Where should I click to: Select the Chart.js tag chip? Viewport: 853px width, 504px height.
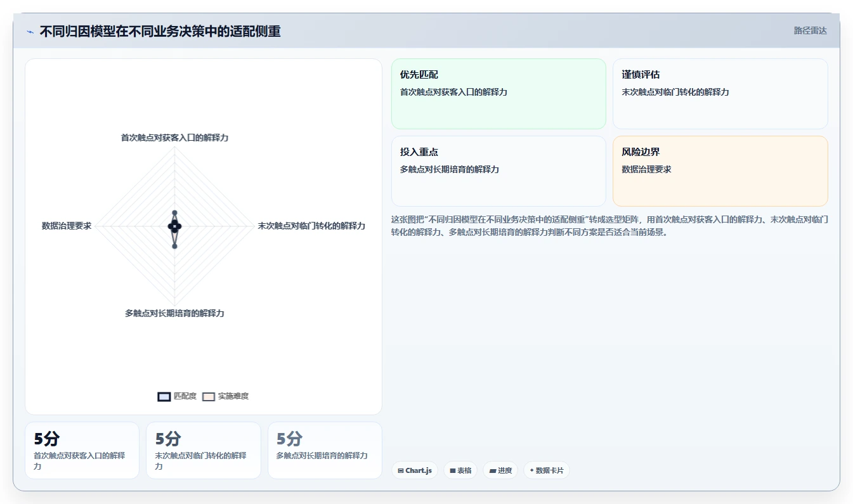pyautogui.click(x=415, y=470)
